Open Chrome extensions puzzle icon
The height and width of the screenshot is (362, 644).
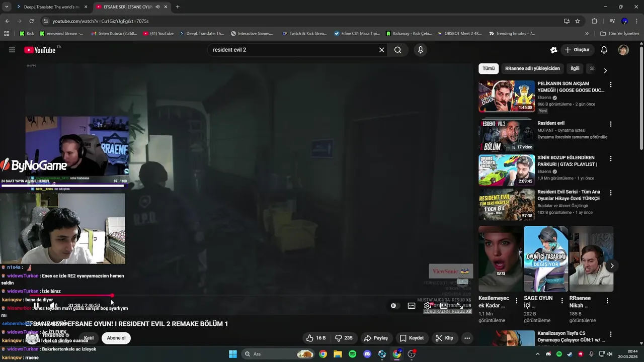click(x=594, y=21)
